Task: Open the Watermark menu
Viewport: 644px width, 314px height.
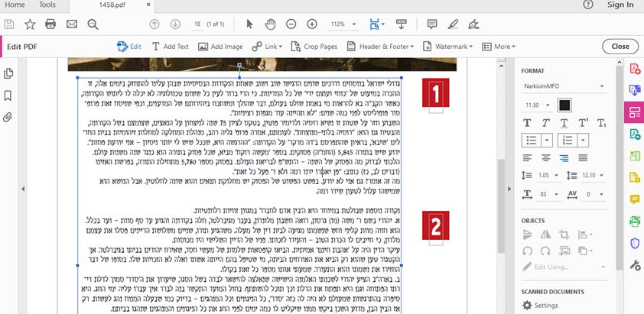Action: (x=447, y=47)
